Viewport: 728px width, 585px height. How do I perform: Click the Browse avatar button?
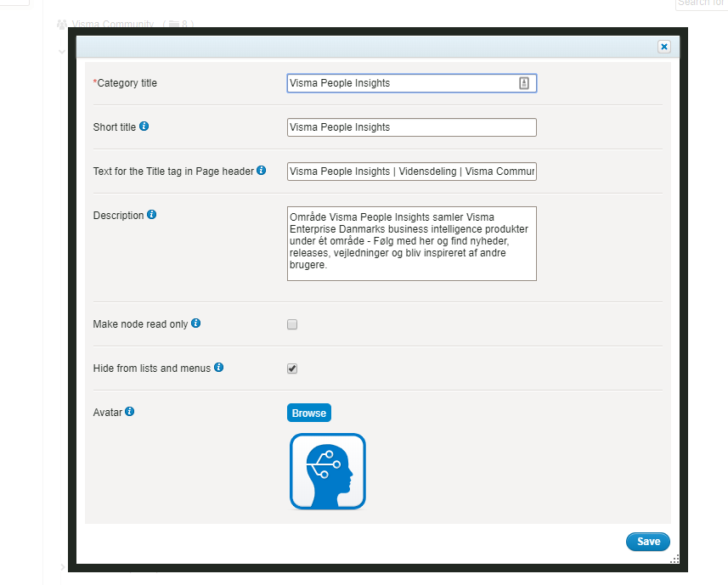click(308, 413)
